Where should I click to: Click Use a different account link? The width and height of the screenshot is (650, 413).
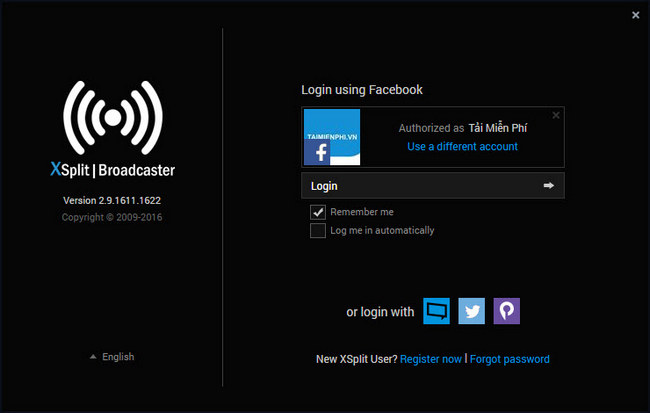tap(462, 146)
